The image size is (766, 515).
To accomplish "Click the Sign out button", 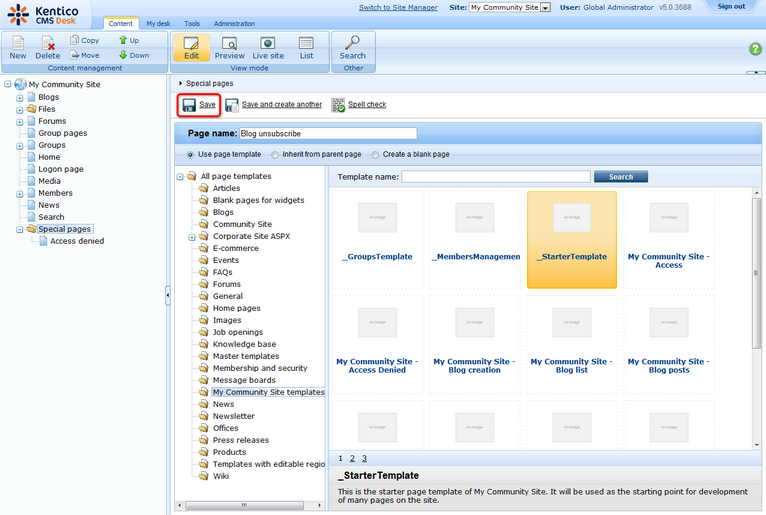I will (731, 6).
